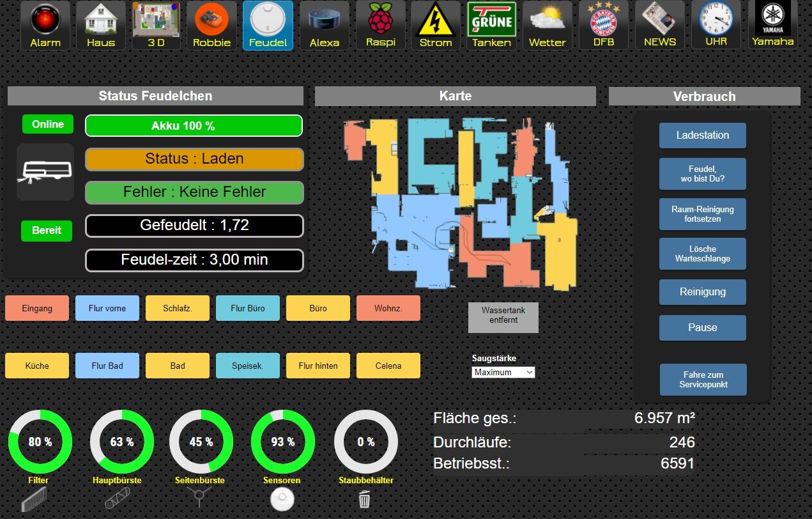Open the Raspi raspberry icon page
Viewport: 812px width, 519px height.
pos(381,26)
